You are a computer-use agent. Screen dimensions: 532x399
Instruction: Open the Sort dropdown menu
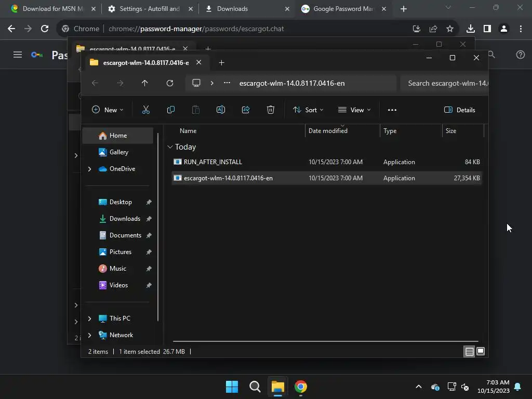coord(308,110)
